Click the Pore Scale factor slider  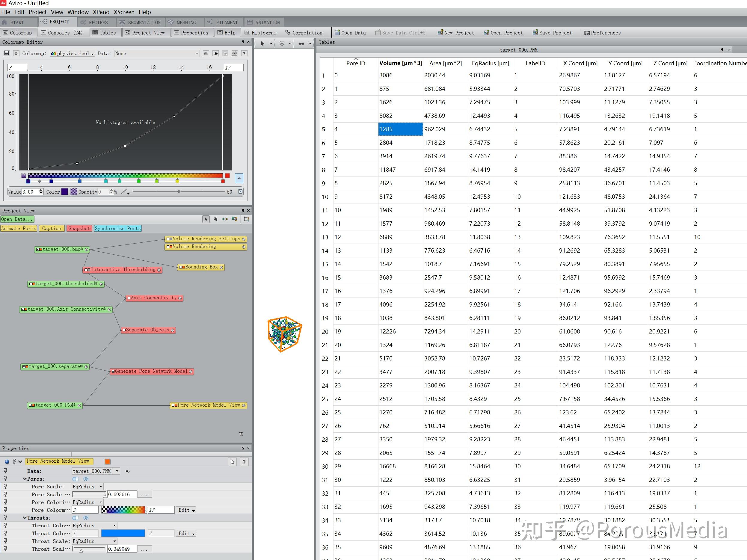coord(89,494)
